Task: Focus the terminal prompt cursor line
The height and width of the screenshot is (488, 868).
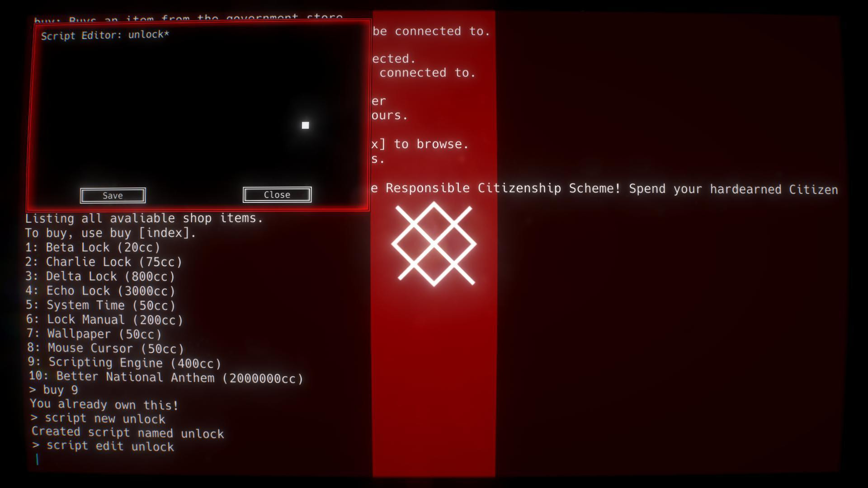Action: tap(37, 460)
